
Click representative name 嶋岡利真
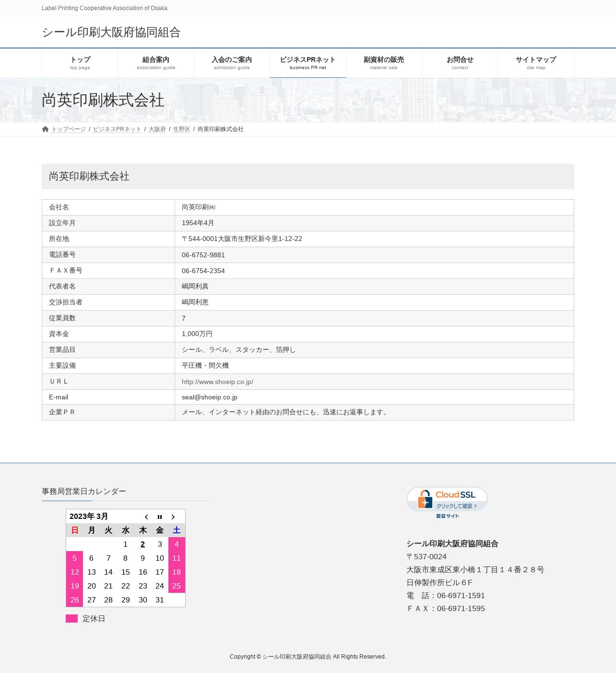click(195, 286)
